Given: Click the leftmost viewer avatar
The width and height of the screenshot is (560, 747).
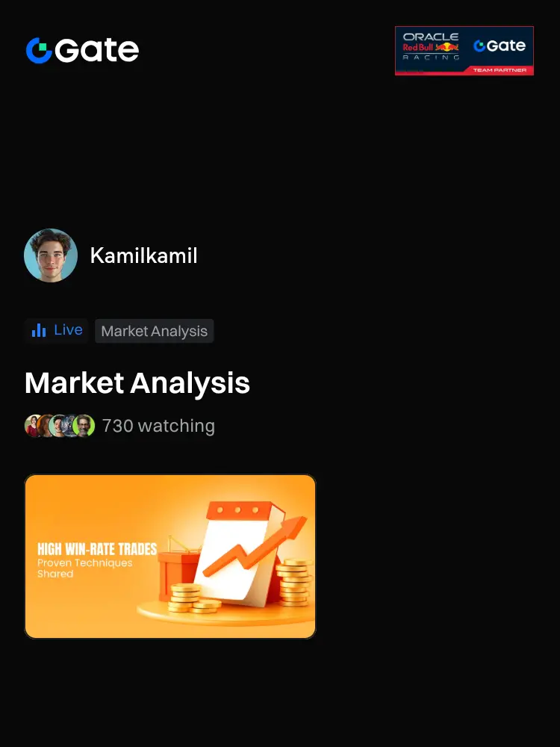Looking at the screenshot, I should point(34,426).
